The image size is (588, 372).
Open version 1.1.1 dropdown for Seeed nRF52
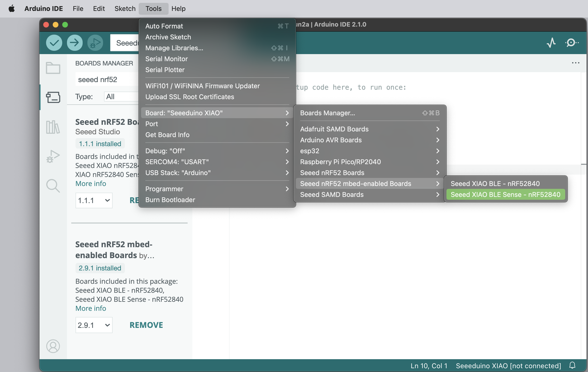tap(94, 200)
